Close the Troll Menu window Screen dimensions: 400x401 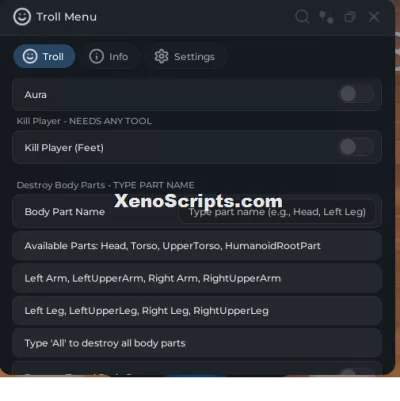374,17
